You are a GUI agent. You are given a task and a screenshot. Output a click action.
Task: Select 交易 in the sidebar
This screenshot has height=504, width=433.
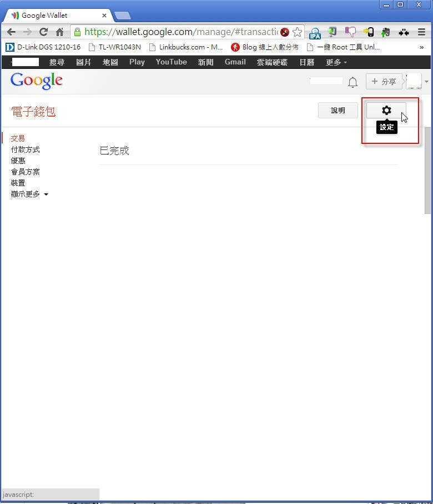[x=18, y=138]
